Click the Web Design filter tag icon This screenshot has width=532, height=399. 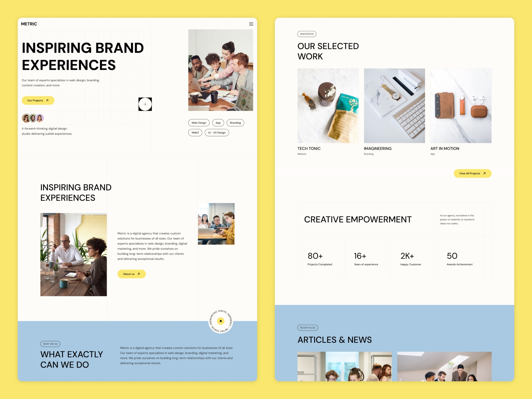click(x=199, y=123)
